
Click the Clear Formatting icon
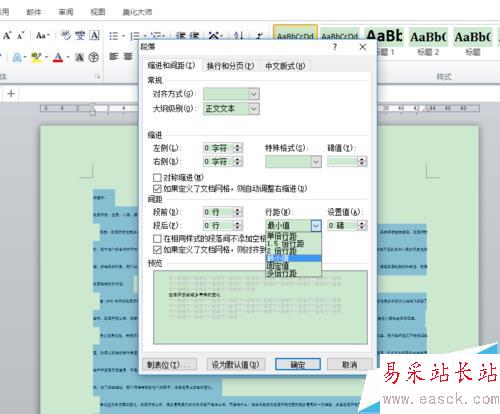66,35
